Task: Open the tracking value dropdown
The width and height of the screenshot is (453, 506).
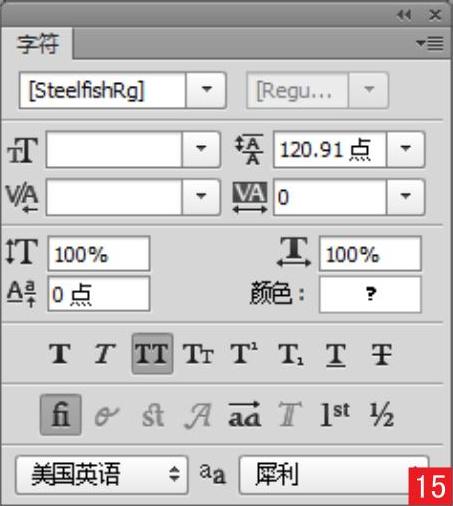Action: point(405,197)
